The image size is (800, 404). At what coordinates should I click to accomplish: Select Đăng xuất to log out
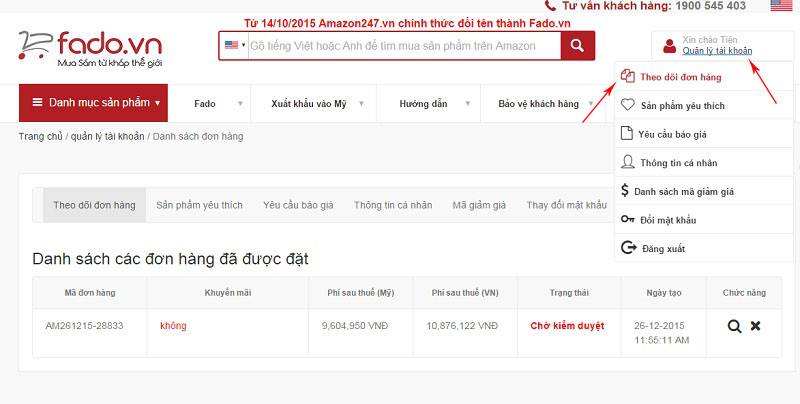click(676, 248)
